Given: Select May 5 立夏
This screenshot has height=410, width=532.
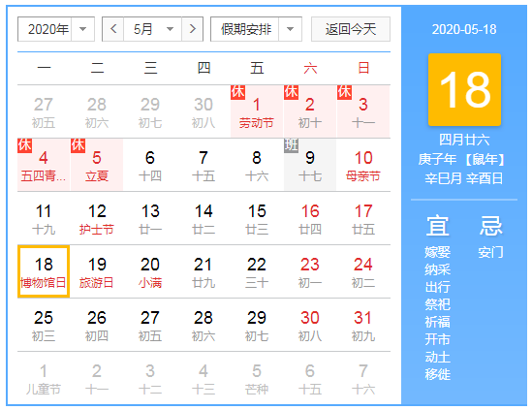Looking at the screenshot, I should (x=97, y=165).
